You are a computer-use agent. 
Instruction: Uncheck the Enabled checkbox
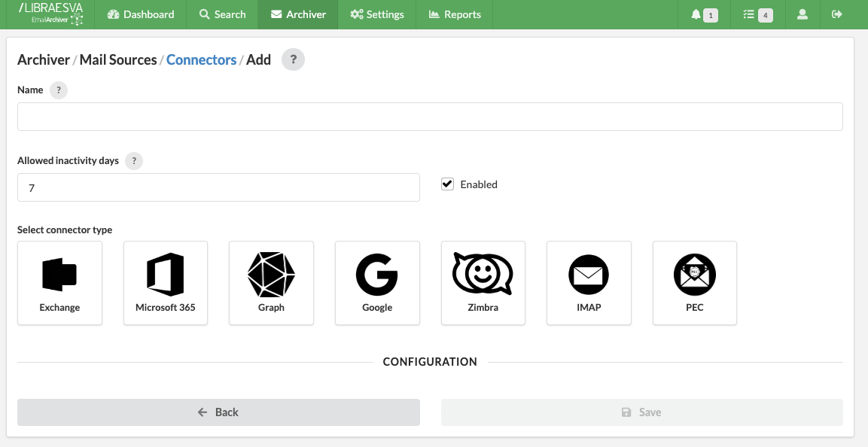pyautogui.click(x=447, y=184)
